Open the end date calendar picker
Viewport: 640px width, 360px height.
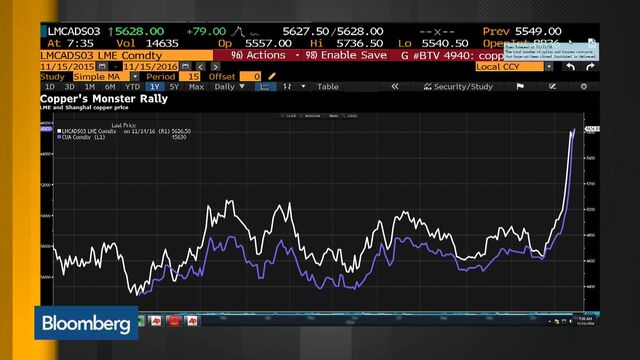tap(185, 66)
